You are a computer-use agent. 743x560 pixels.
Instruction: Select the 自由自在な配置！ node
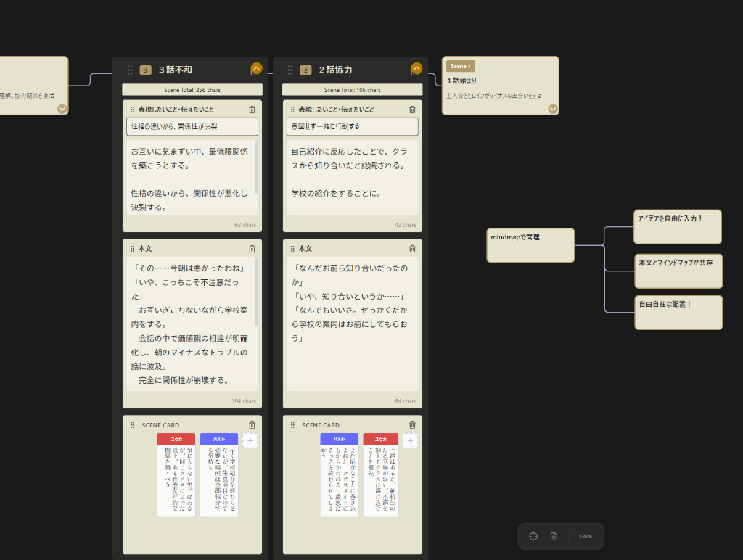(678, 313)
